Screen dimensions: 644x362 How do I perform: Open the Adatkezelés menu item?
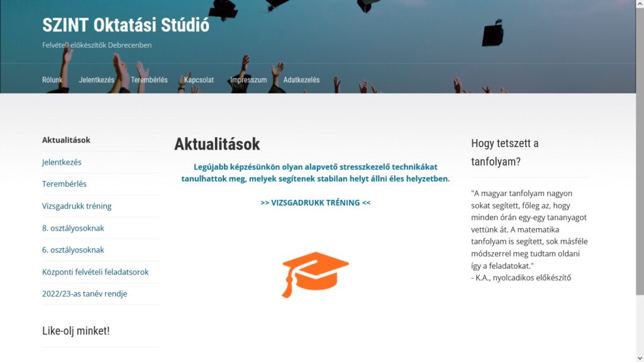pyautogui.click(x=301, y=80)
